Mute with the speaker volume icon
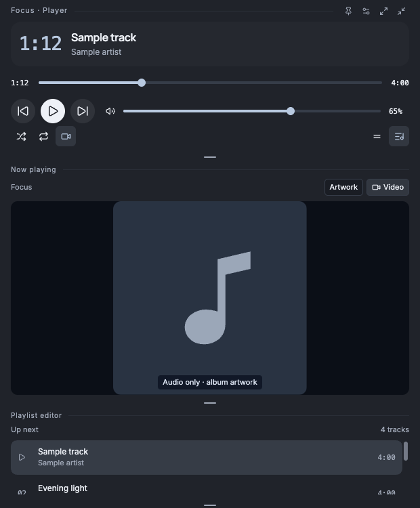The height and width of the screenshot is (508, 420). click(110, 111)
